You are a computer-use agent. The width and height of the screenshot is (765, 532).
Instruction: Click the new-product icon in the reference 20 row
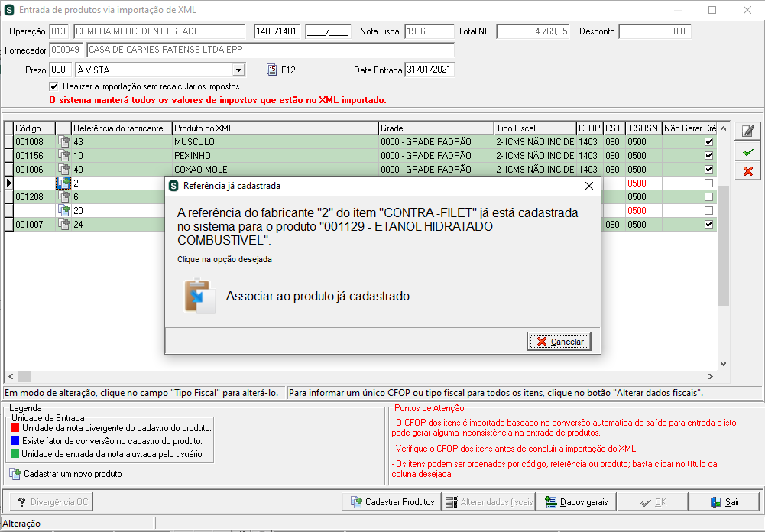pyautogui.click(x=63, y=211)
